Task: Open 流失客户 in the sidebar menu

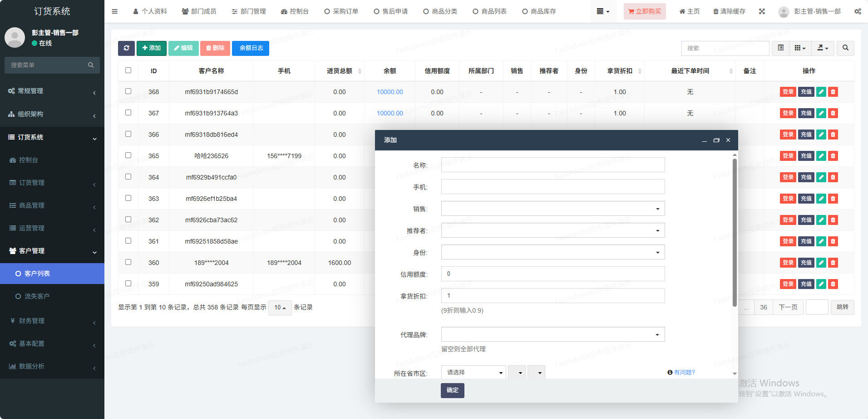Action: click(x=37, y=296)
